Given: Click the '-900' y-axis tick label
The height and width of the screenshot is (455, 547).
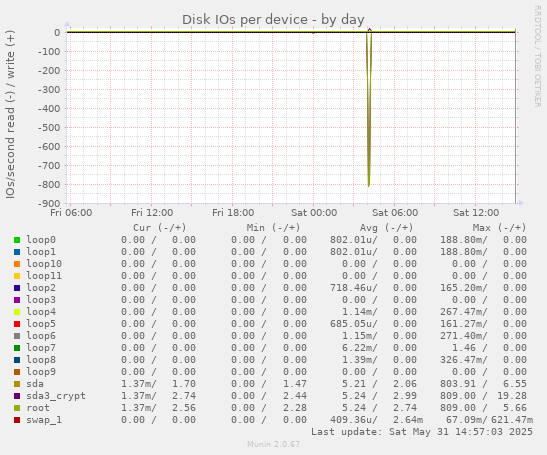Looking at the screenshot, I should point(49,203).
